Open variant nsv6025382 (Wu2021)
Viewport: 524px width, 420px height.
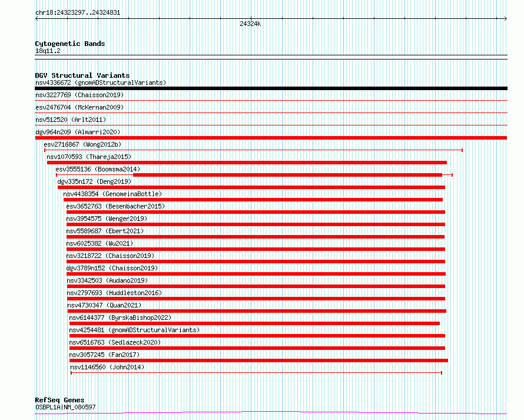tap(100, 243)
